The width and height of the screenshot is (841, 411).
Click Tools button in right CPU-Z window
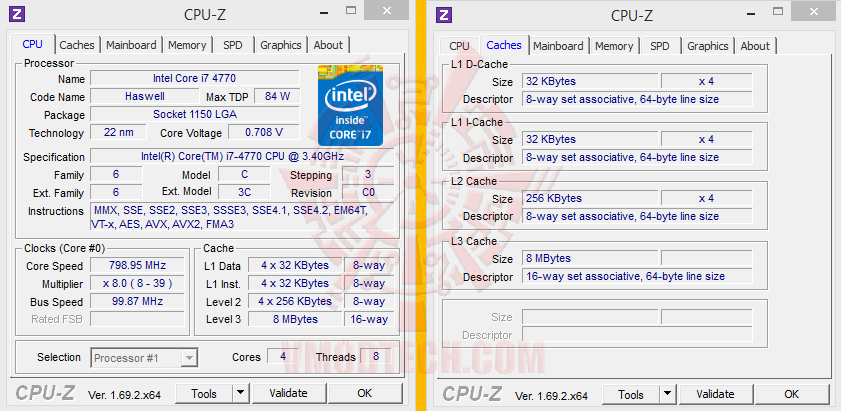pos(631,395)
